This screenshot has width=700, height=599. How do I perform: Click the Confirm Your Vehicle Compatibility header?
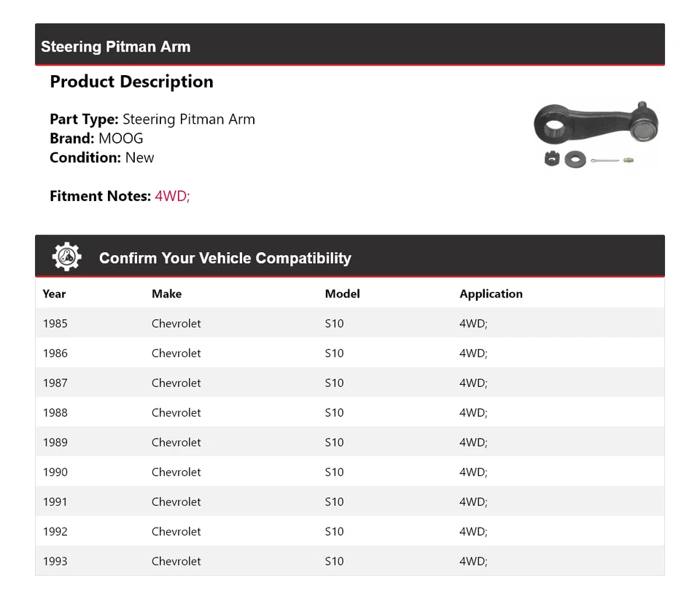pyautogui.click(x=225, y=258)
